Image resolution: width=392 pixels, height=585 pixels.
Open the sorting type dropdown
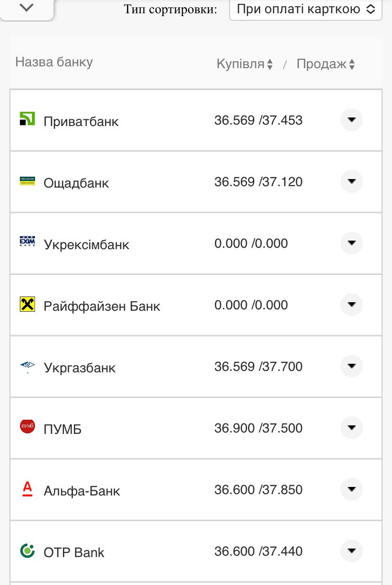(305, 9)
